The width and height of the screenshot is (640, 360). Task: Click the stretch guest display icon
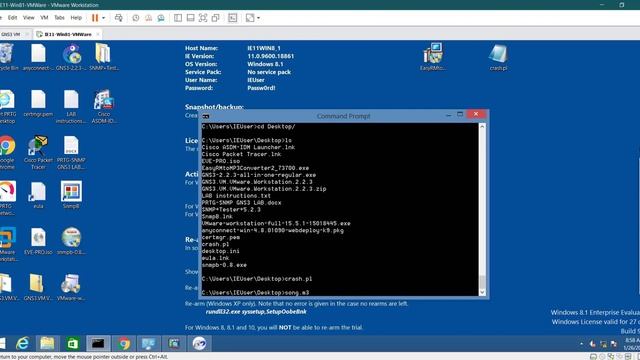click(x=250, y=18)
